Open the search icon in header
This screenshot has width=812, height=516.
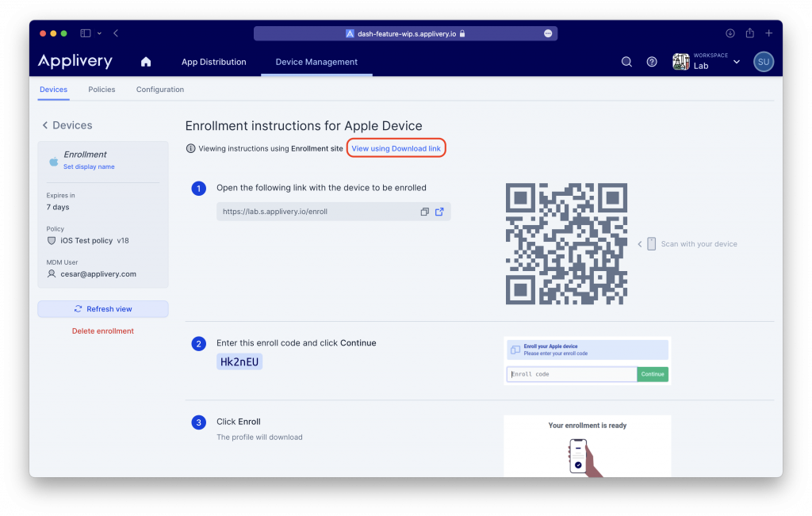click(x=626, y=62)
